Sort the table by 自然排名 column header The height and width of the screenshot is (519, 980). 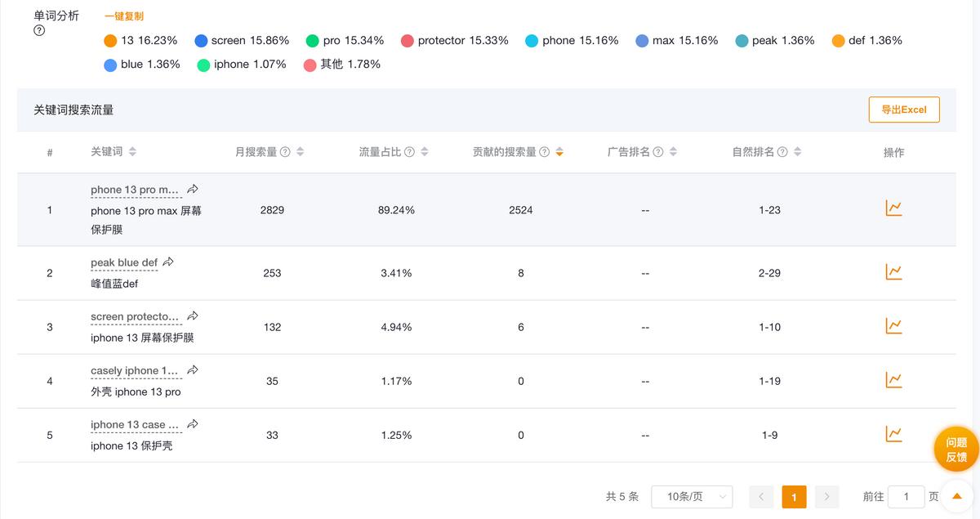[x=796, y=151]
